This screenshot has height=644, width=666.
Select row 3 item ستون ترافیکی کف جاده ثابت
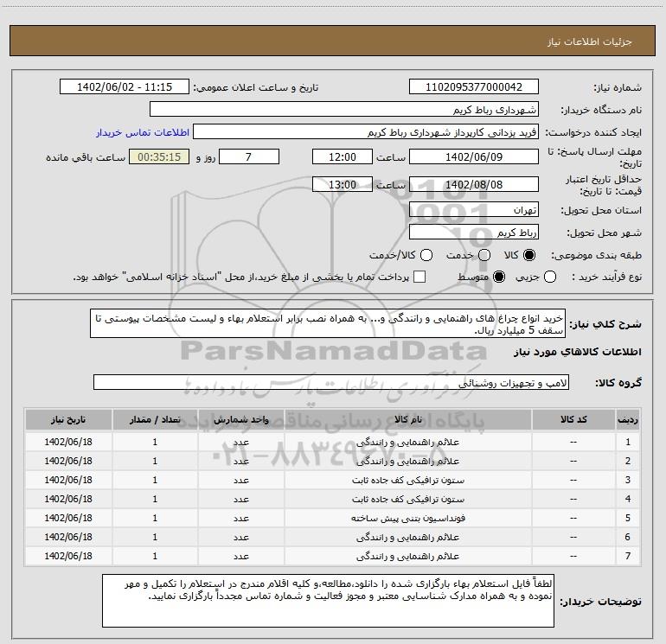point(407,480)
